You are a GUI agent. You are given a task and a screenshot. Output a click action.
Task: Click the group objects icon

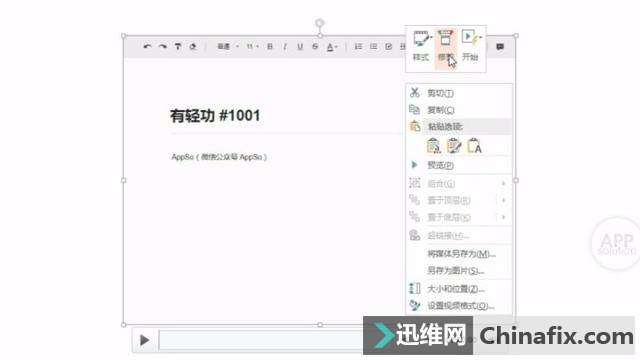click(x=415, y=183)
